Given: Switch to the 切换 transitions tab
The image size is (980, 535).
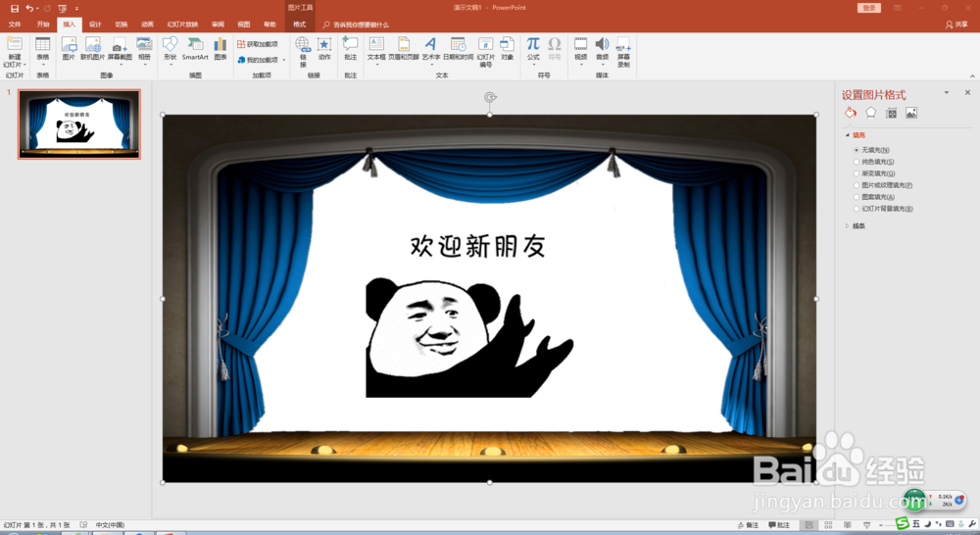Looking at the screenshot, I should pyautogui.click(x=122, y=24).
